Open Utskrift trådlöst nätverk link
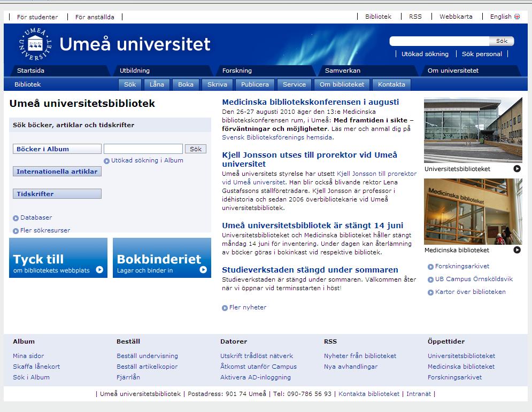This screenshot has width=532, height=412. [257, 356]
